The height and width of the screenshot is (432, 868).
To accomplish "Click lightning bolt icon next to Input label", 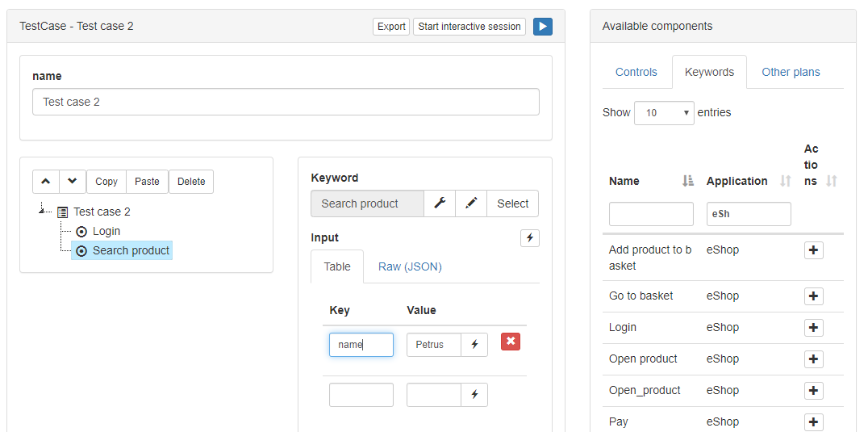I will [x=530, y=238].
